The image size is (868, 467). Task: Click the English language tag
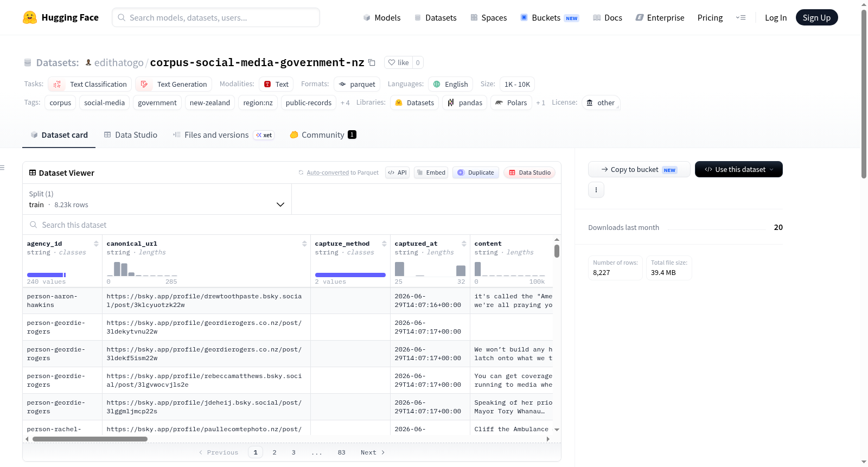click(x=450, y=84)
